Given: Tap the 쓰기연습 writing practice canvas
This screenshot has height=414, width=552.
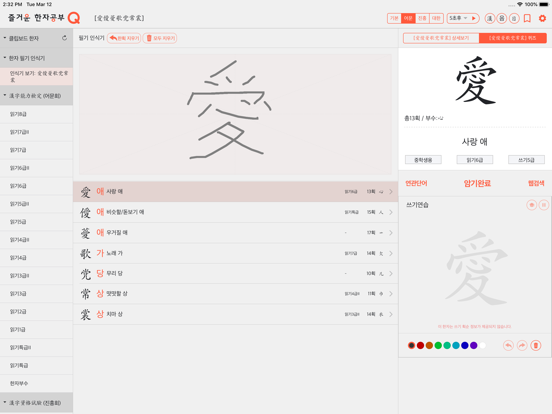Looking at the screenshot, I should pos(475,269).
